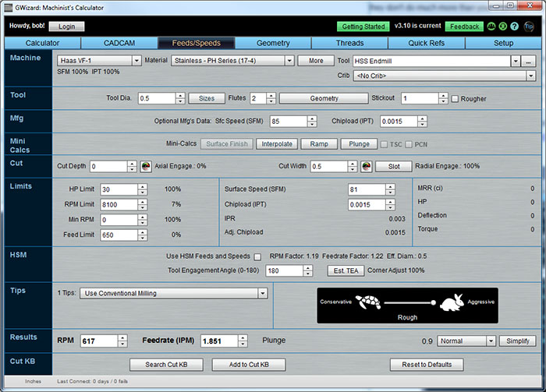Switch to Quick Refs tab
546x392 pixels.
[427, 43]
